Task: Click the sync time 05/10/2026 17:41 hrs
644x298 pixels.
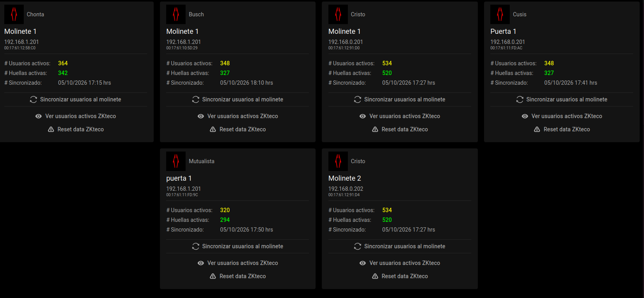Action: pos(570,83)
